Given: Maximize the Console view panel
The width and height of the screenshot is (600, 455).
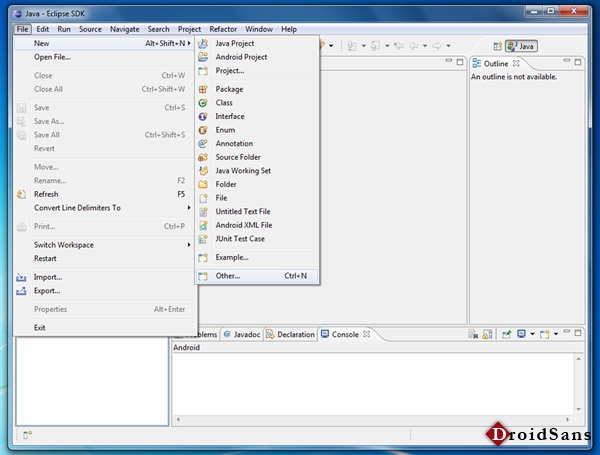Looking at the screenshot, I should 578,333.
